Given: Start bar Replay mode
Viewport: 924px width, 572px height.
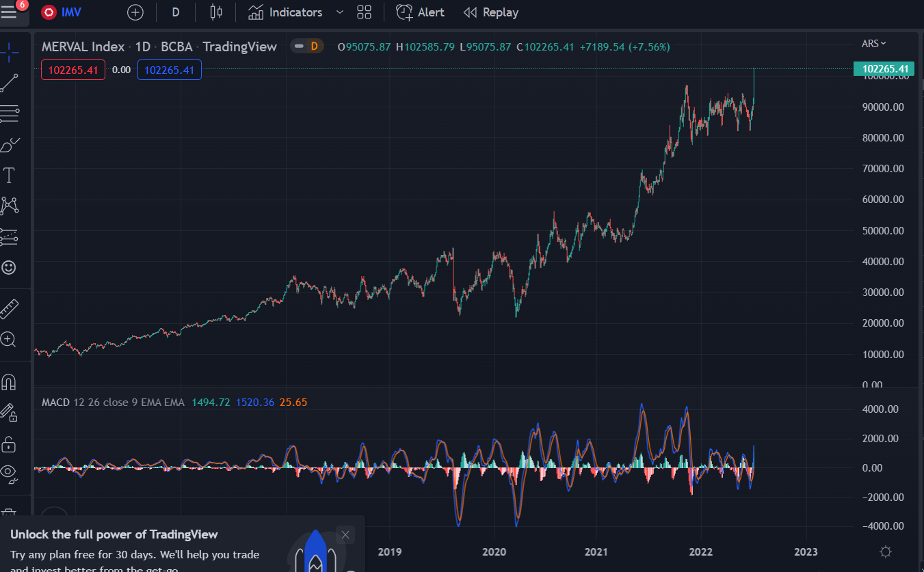Looking at the screenshot, I should tap(490, 12).
